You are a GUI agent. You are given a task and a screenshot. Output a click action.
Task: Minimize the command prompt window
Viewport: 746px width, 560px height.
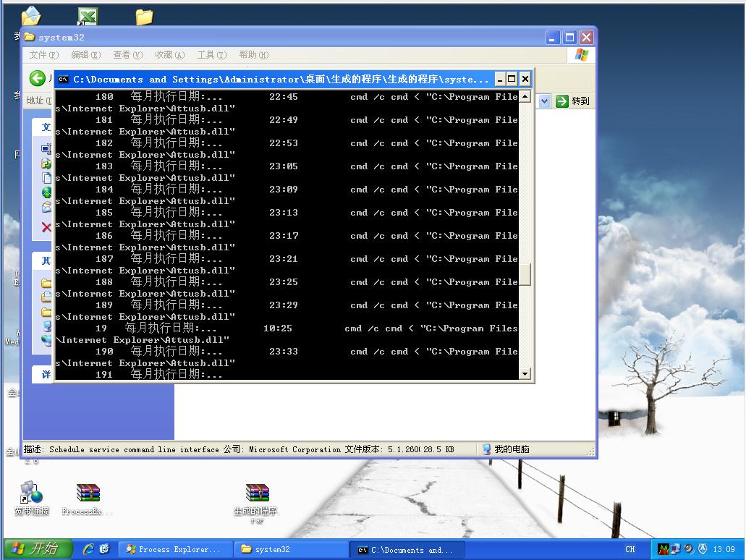pyautogui.click(x=500, y=79)
